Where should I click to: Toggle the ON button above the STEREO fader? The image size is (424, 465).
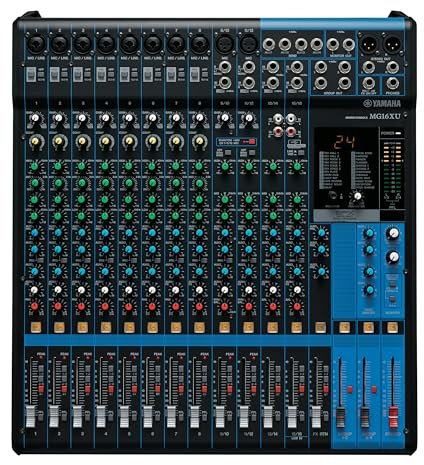392,327
